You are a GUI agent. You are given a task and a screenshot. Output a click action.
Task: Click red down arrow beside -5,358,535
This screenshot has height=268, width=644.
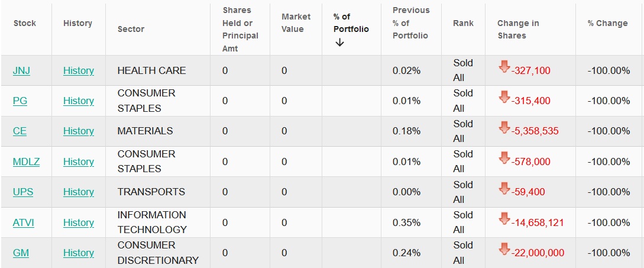504,127
